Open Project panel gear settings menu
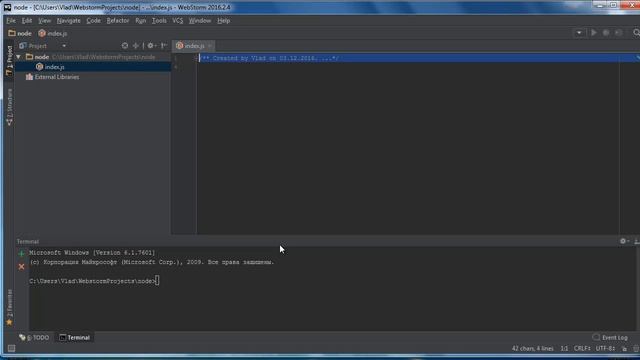Screen dimensions: 640x360 (x=151, y=46)
